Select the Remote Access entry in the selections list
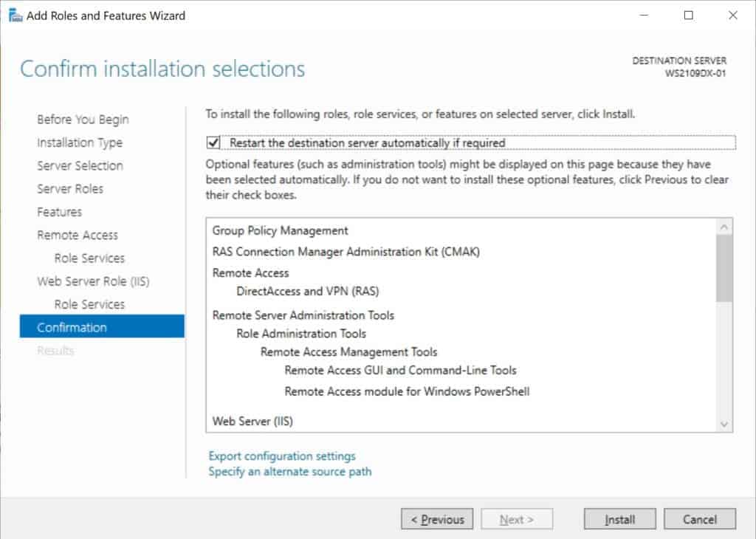756x539 pixels. [250, 273]
